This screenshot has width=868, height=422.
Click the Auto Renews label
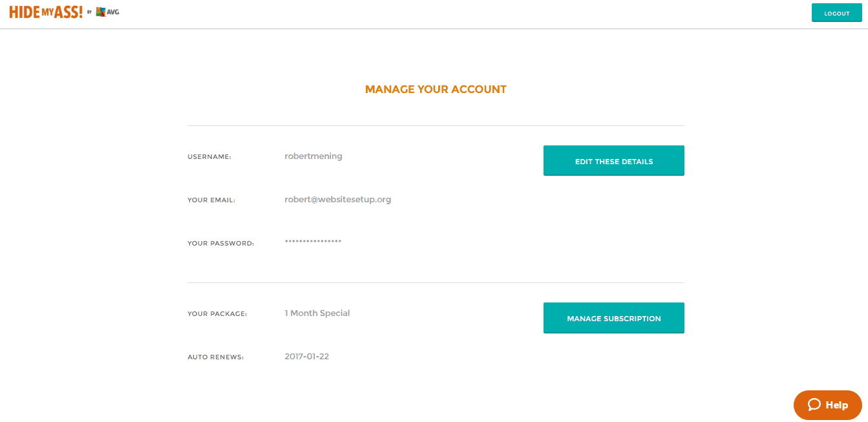[x=216, y=357]
